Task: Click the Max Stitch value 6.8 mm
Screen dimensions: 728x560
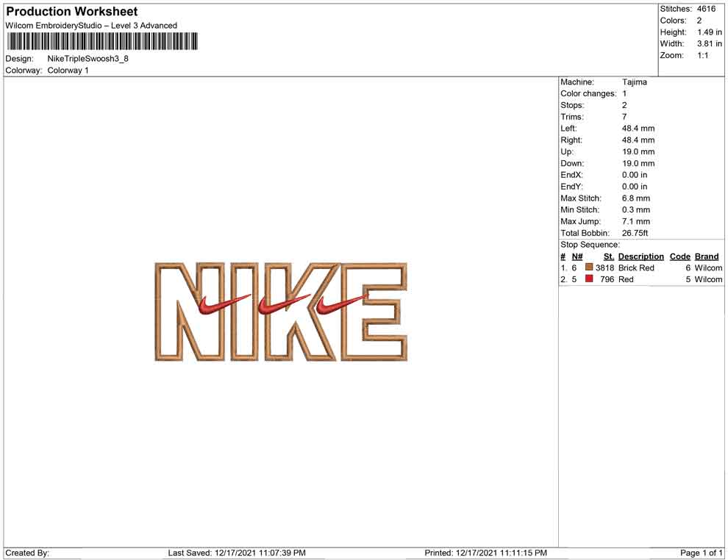Action: [636, 198]
